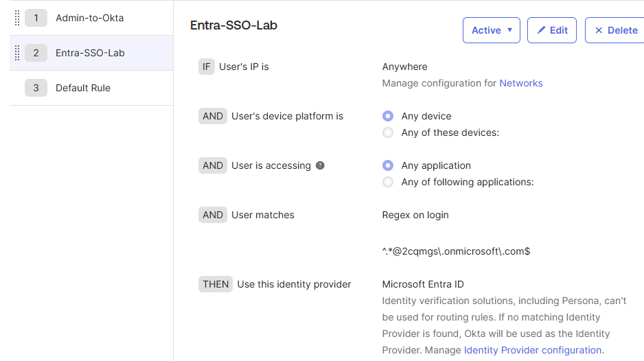Screen dimensions: 644x361
Task: Select Admin-to-Okta rule in the list
Action: pyautogui.click(x=91, y=18)
